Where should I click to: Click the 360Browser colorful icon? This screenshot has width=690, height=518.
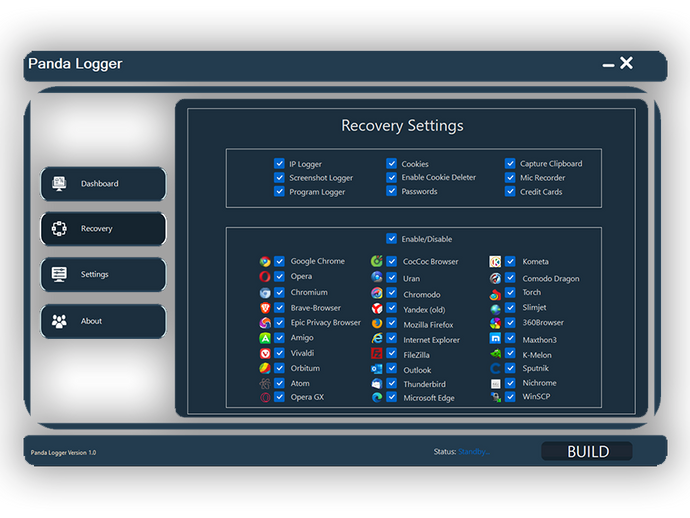[495, 323]
